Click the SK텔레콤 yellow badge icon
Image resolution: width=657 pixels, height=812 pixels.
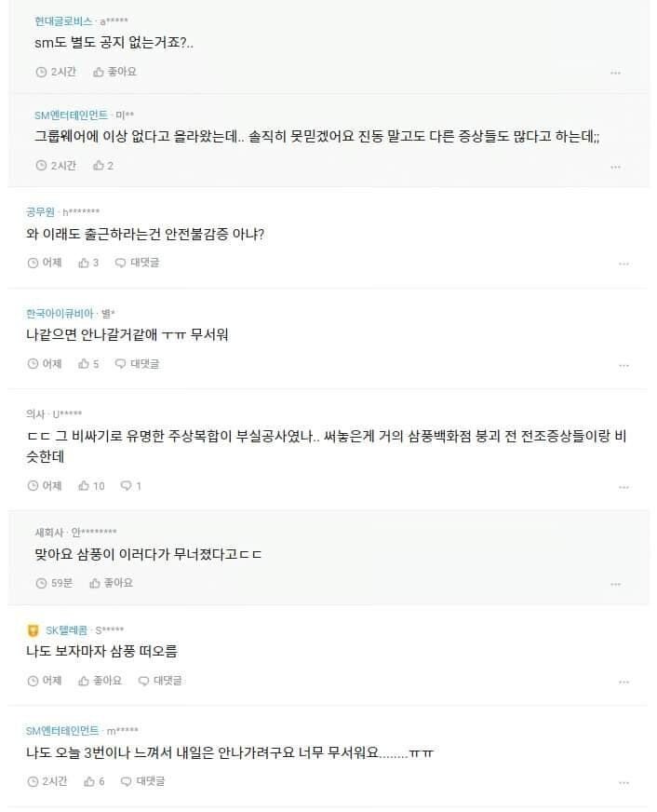34,630
